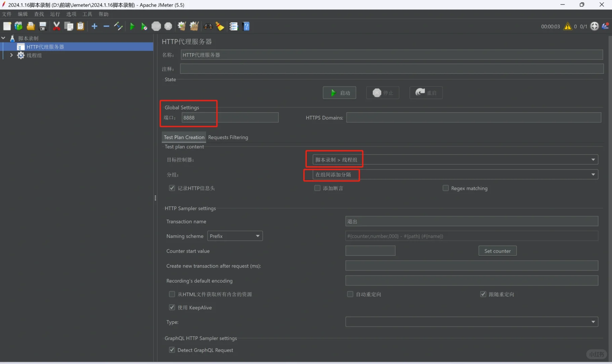Image resolution: width=612 pixels, height=364 pixels.
Task: Expand all tree nodes with plus icon
Action: (94, 26)
